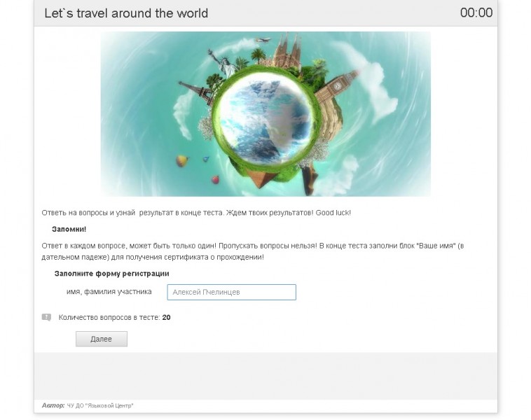Click the author text ЧУ ДО Языковой Центр
Screen dimensions: 531x420
point(100,405)
